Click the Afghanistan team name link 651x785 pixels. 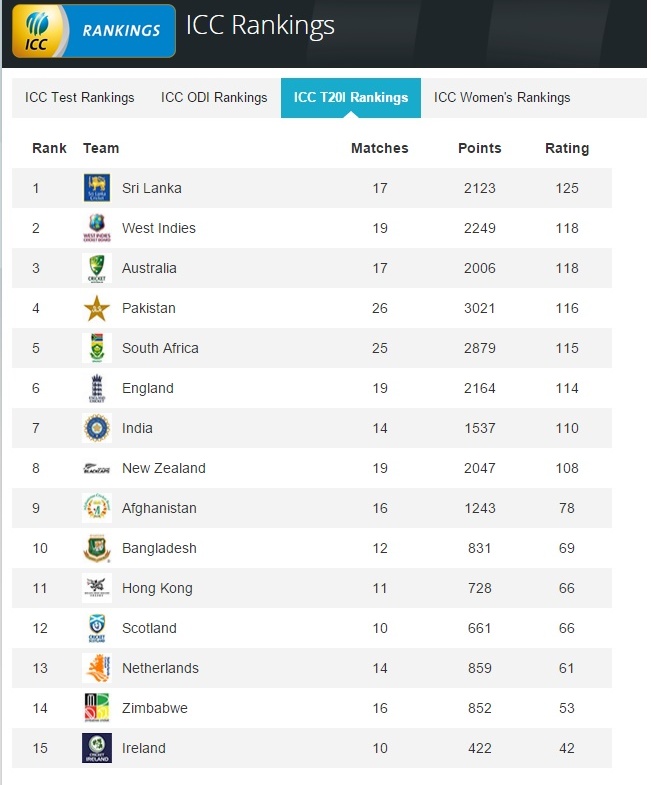(159, 508)
